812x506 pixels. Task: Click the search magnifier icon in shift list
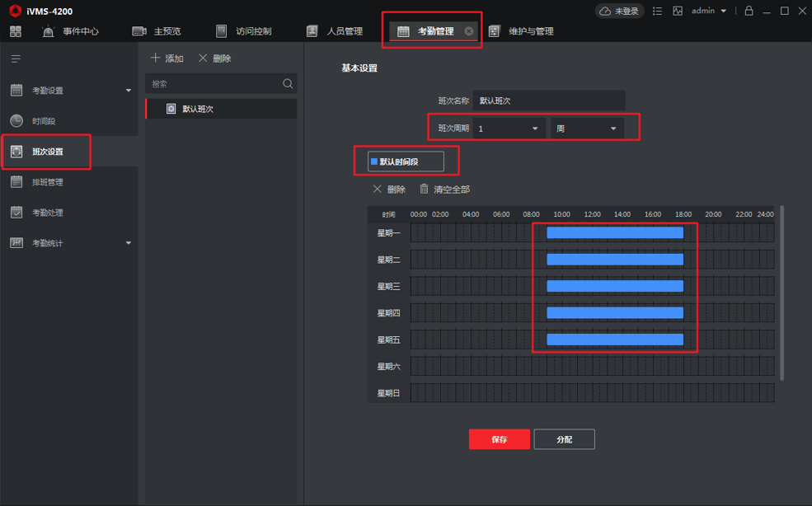[288, 83]
